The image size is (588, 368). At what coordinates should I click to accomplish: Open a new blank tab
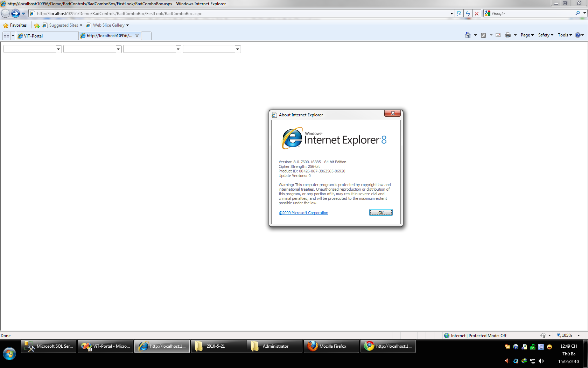point(146,36)
